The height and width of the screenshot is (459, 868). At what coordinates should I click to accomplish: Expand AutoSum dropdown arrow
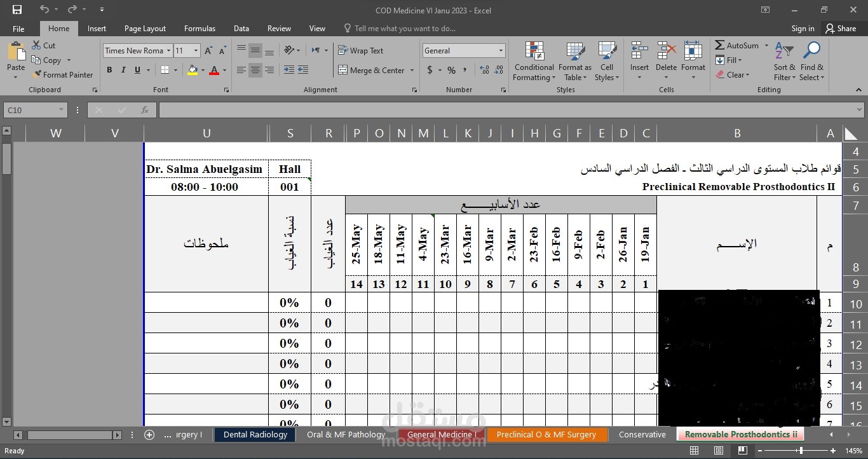(x=766, y=46)
